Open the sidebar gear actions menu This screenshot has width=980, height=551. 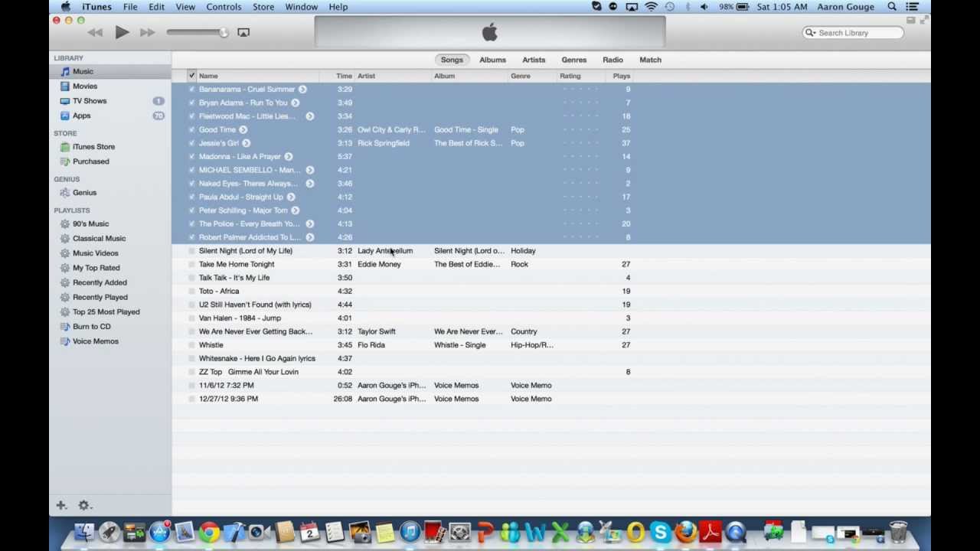coord(85,505)
